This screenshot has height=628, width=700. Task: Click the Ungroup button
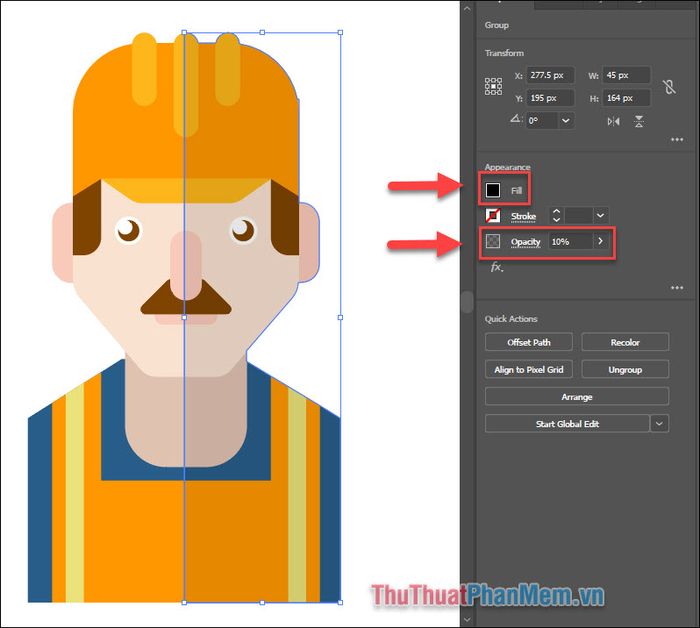[625, 369]
